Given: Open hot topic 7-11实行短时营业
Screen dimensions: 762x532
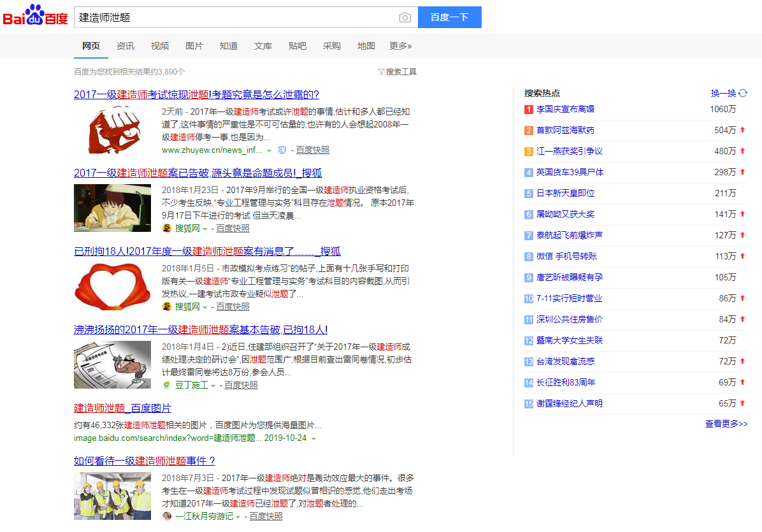Looking at the screenshot, I should pos(569,298).
